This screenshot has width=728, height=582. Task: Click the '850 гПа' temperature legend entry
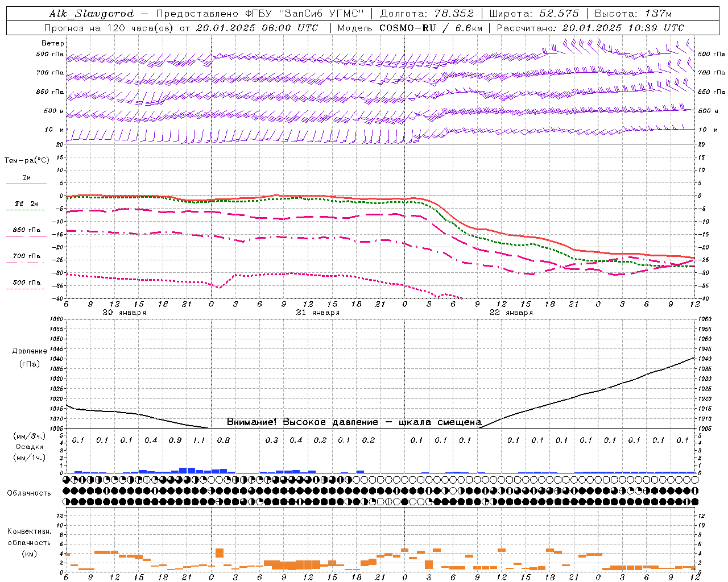(26, 230)
